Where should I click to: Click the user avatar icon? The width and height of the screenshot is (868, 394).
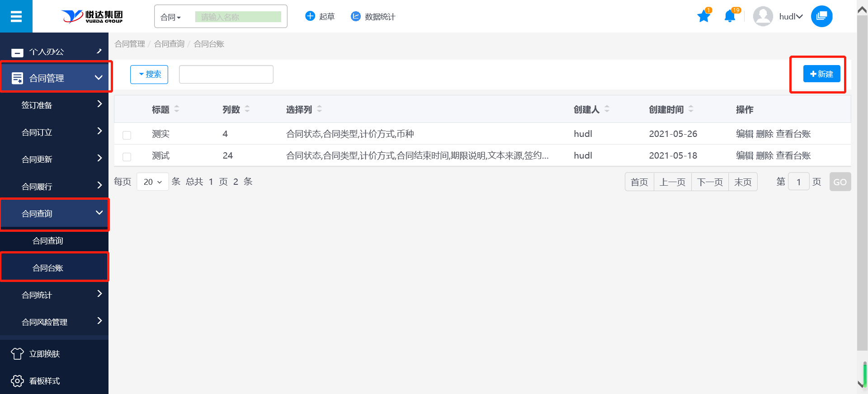(x=763, y=17)
